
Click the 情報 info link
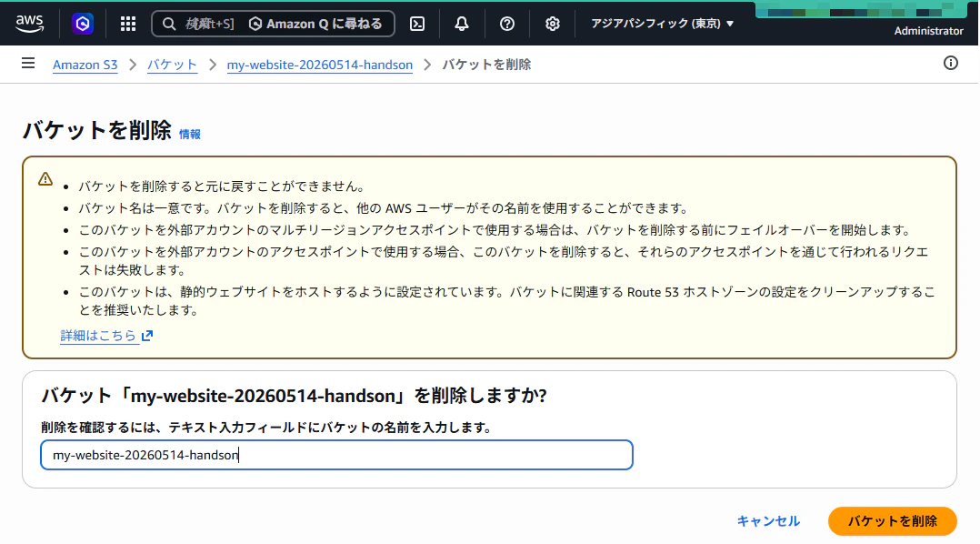190,135
